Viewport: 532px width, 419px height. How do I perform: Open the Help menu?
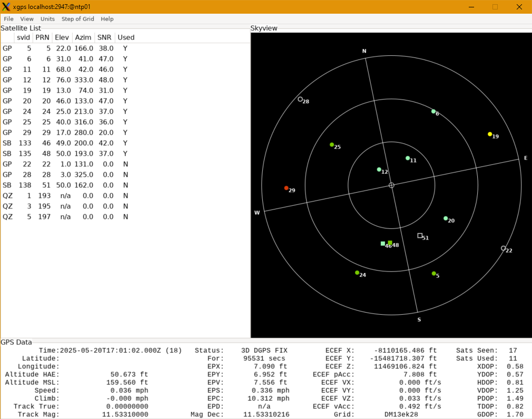pyautogui.click(x=107, y=19)
